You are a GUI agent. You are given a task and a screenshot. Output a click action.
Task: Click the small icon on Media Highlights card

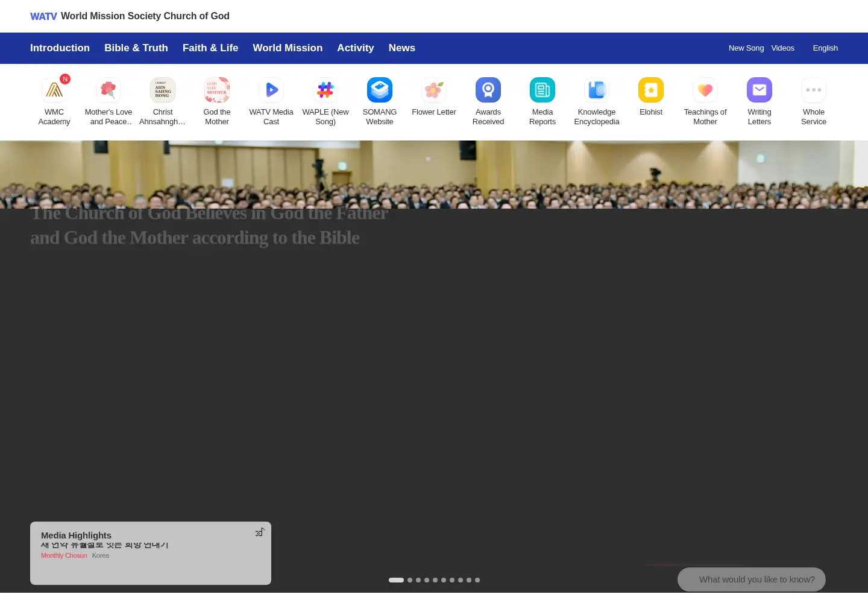pos(260,532)
